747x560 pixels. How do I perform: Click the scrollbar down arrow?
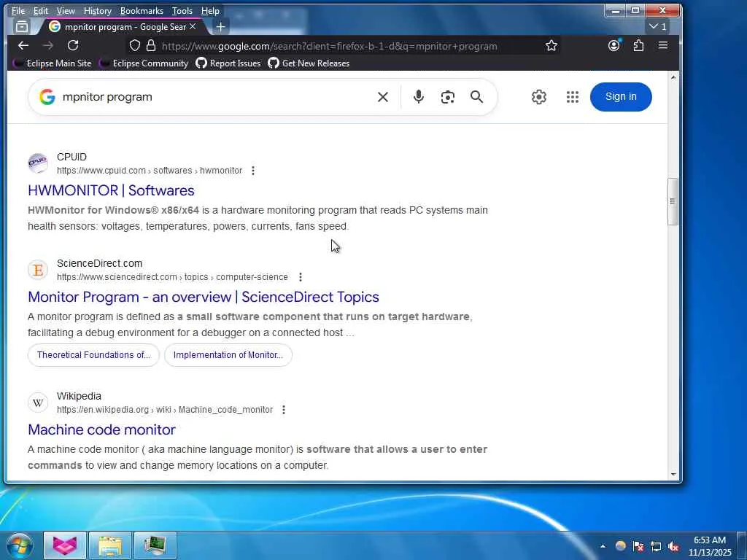(673, 474)
